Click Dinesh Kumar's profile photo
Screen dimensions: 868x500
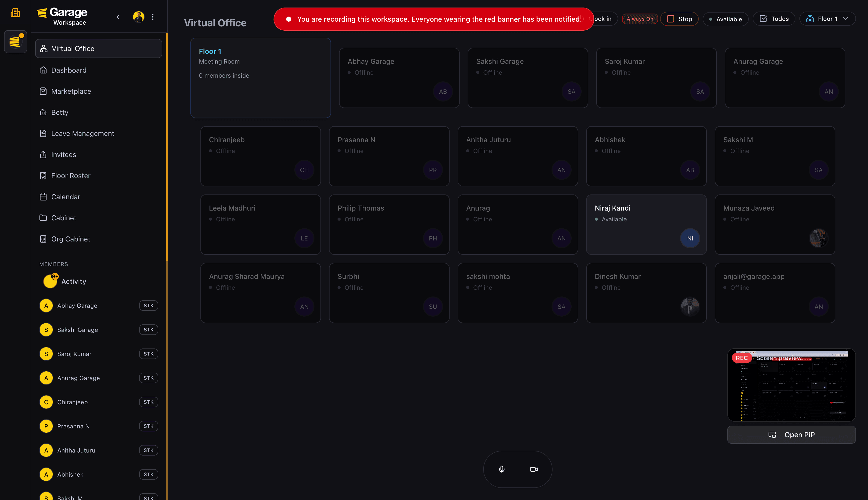[690, 306]
